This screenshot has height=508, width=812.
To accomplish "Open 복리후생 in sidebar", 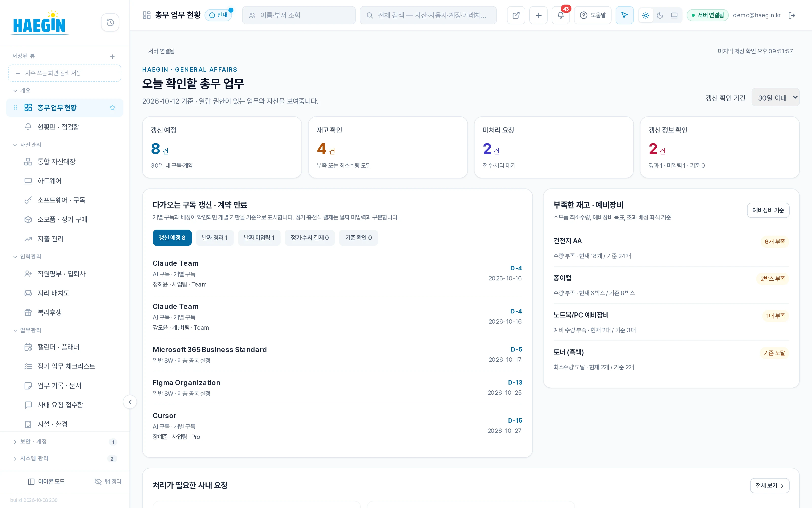I will 65,312.
